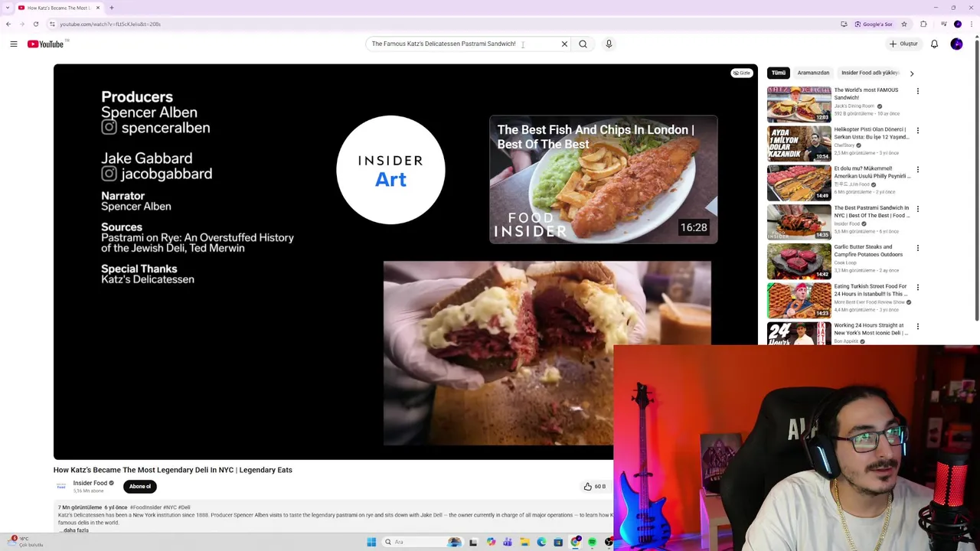Click install app icon in address bar
This screenshot has height=551, width=980.
tap(844, 24)
